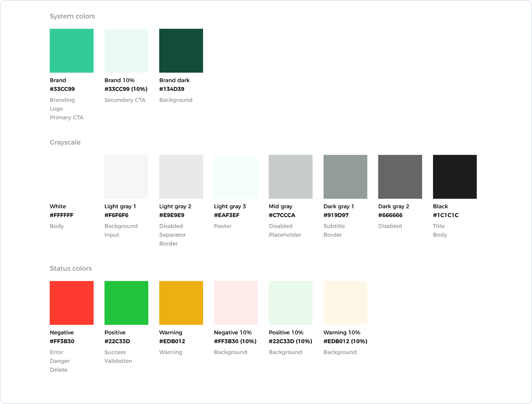Click the "Brand dark" color name
The height and width of the screenshot is (404, 532).
(174, 80)
